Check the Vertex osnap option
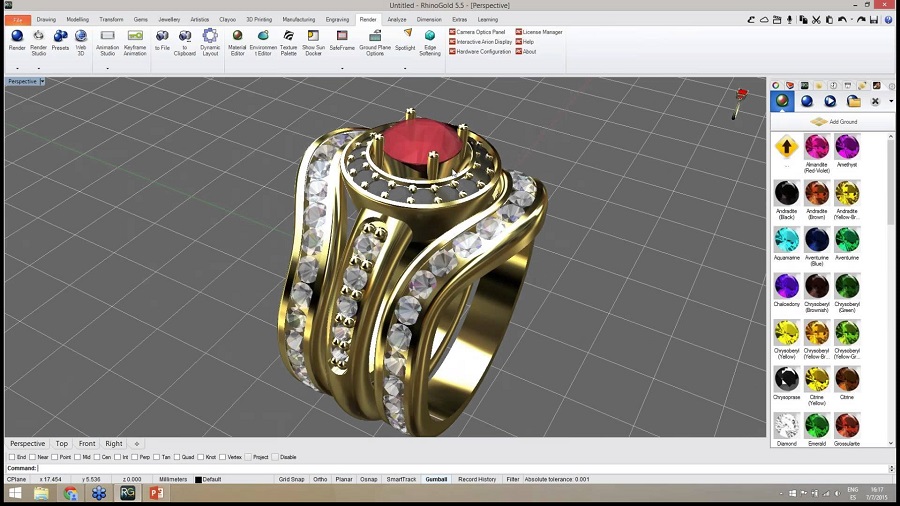Image resolution: width=900 pixels, height=506 pixels. pos(222,457)
